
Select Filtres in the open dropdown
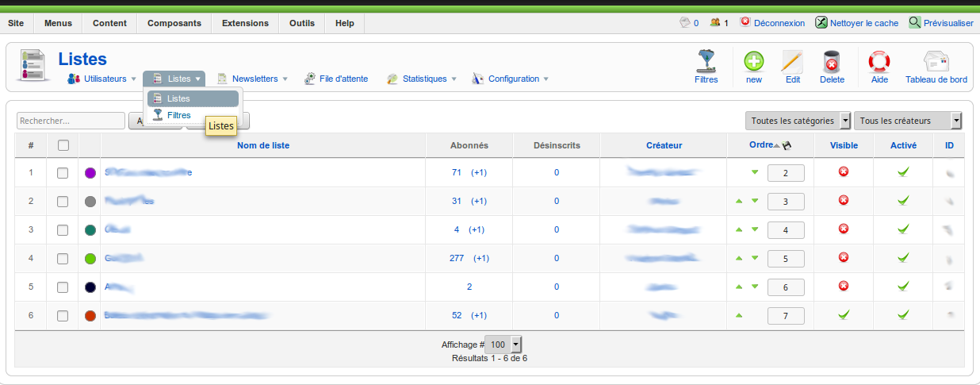pos(193,115)
